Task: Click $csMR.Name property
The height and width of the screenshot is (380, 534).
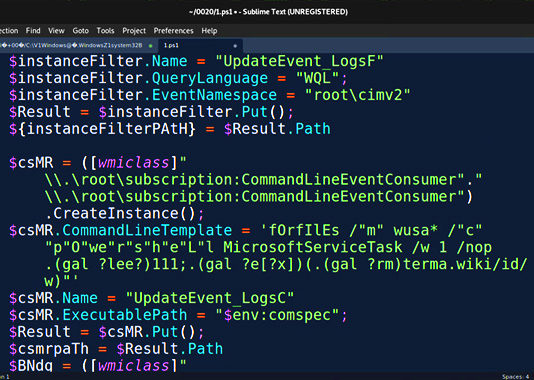Action: tap(53, 298)
